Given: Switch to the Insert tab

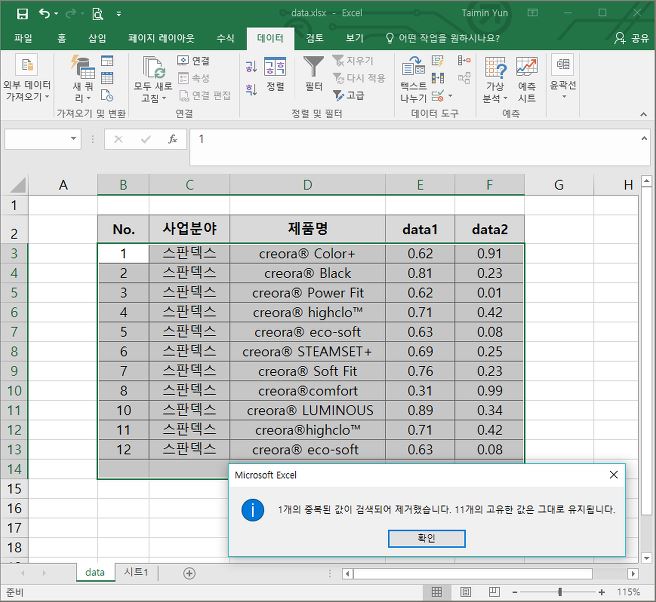Looking at the screenshot, I should 97,38.
